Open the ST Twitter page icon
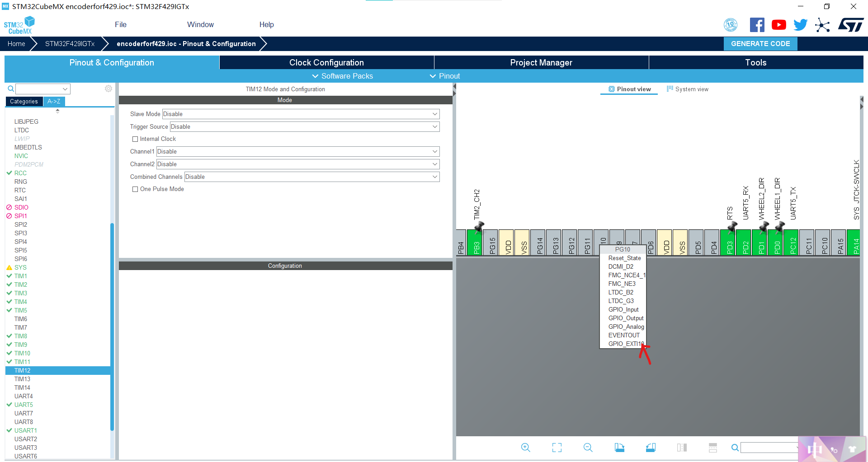Viewport: 868px width, 462px height. pos(800,25)
